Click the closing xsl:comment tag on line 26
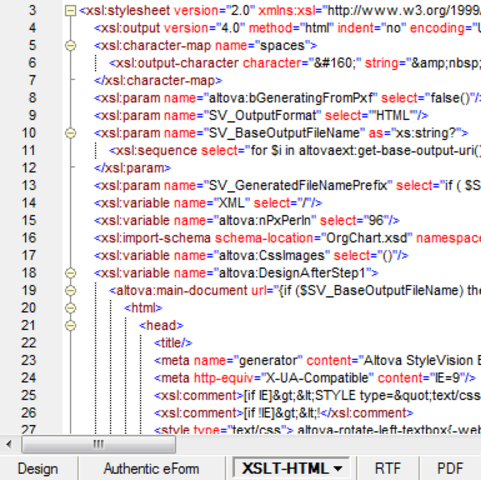 coord(367,413)
